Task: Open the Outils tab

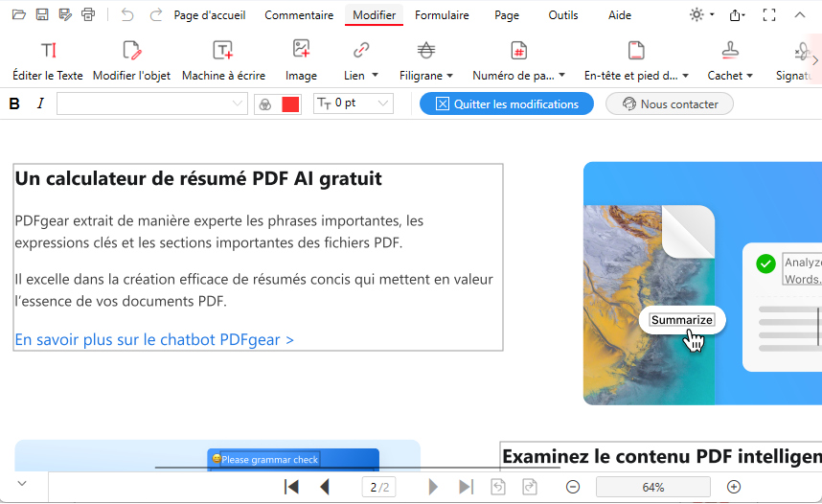Action: [563, 15]
